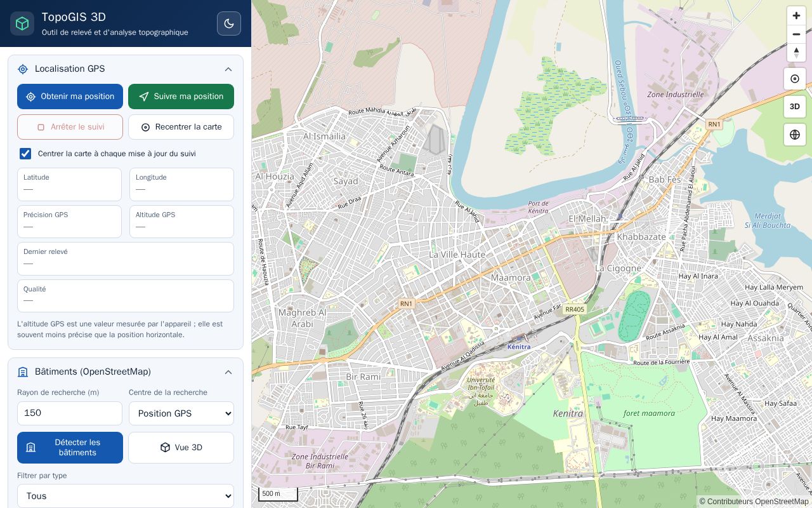Zoom in on the map
The height and width of the screenshot is (508, 812).
pos(796,16)
